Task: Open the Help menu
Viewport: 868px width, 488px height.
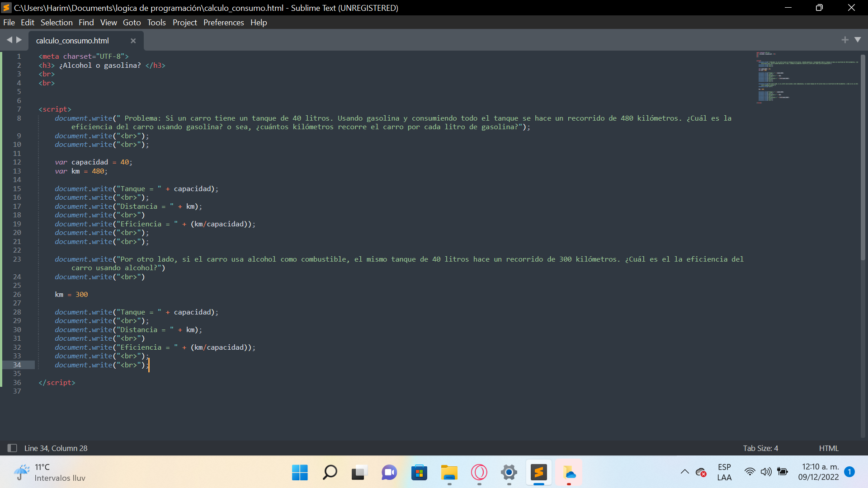Action: coord(259,23)
